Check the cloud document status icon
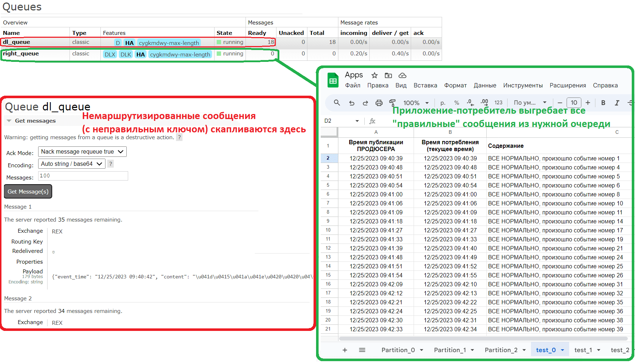The height and width of the screenshot is (364, 635). 402,76
